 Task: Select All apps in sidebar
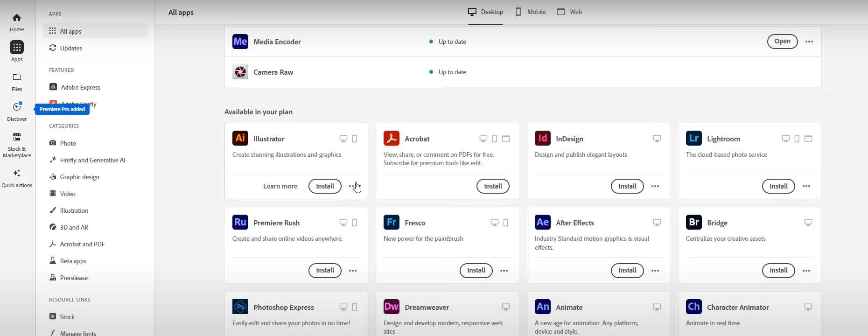pyautogui.click(x=96, y=31)
